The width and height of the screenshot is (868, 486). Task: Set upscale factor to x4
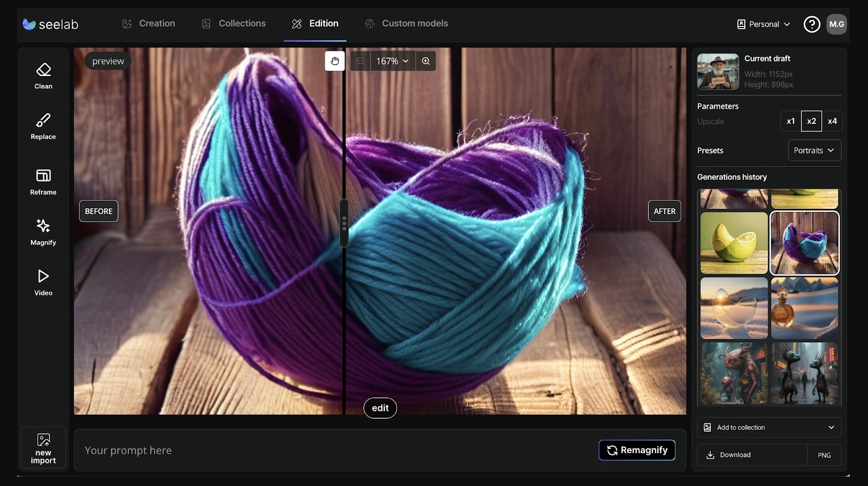(x=832, y=121)
